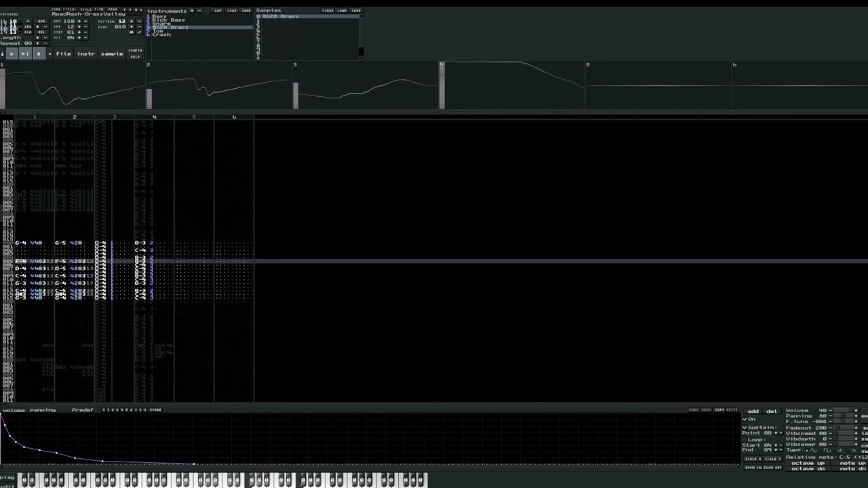
Task: Click the Panning slider bar
Action: pos(844,416)
